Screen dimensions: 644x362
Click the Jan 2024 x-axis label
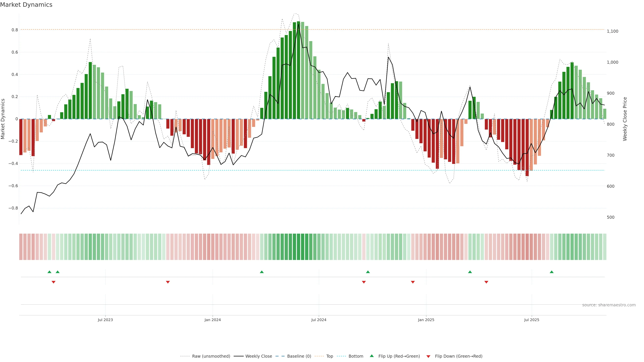[x=212, y=320]
